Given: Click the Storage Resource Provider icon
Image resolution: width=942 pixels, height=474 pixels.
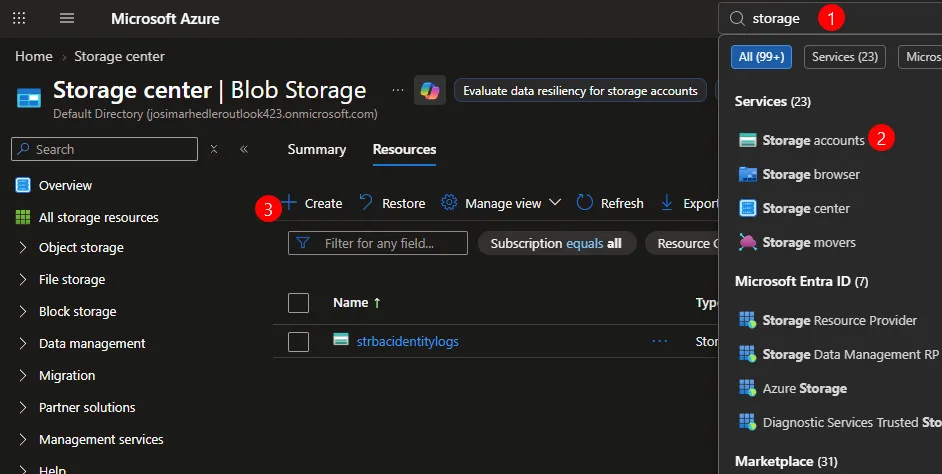Looking at the screenshot, I should (x=747, y=320).
